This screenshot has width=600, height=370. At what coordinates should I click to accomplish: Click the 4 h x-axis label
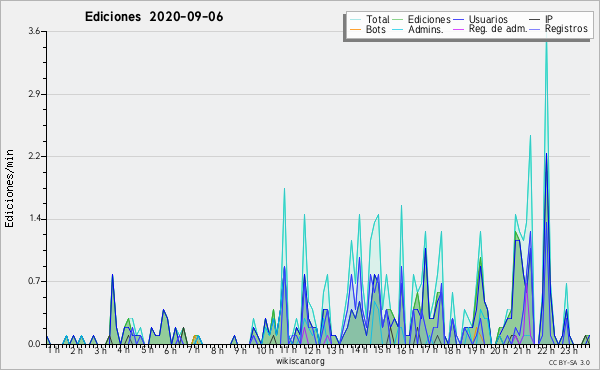pyautogui.click(x=124, y=350)
